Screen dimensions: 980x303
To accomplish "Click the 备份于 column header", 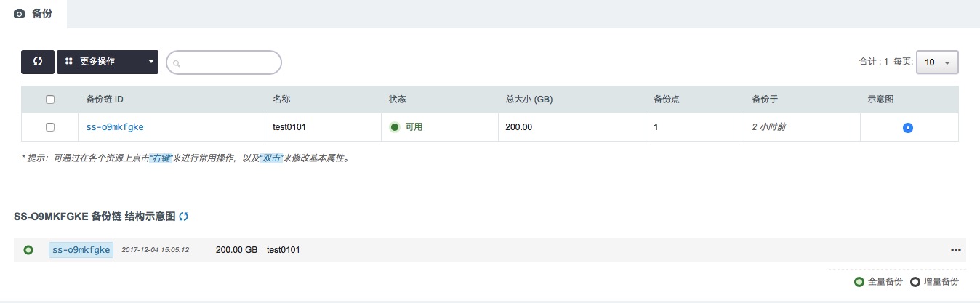I will (765, 100).
